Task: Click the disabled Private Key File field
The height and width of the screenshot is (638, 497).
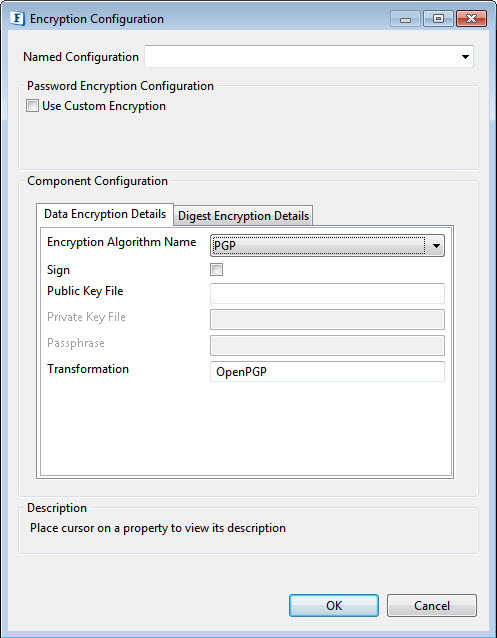Action: pos(327,319)
